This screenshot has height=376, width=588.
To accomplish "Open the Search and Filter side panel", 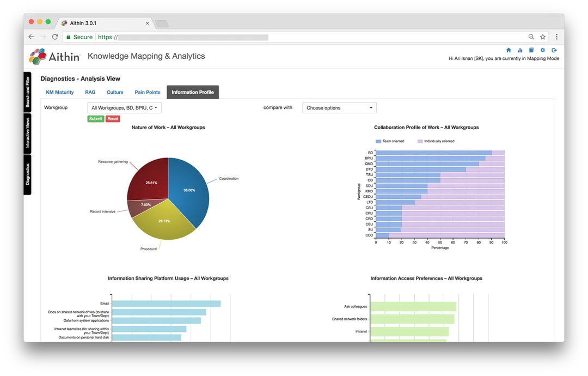I will click(x=27, y=92).
